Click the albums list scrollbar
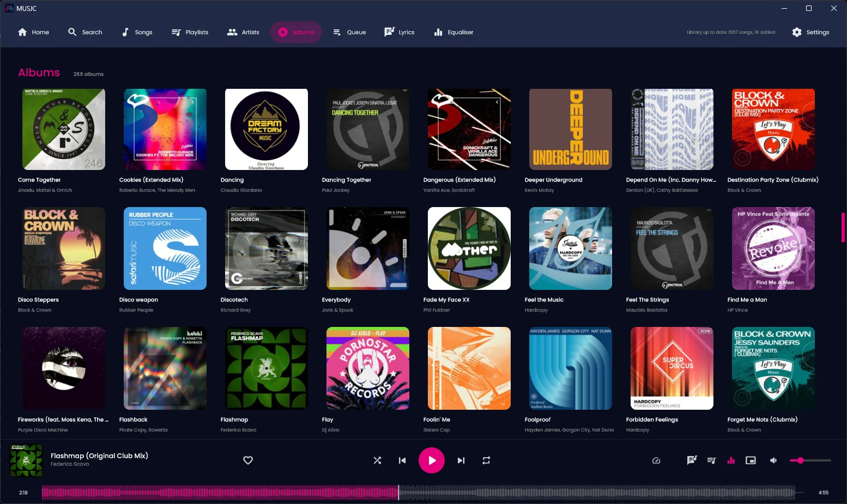Viewport: 847px width, 504px height. 843,228
